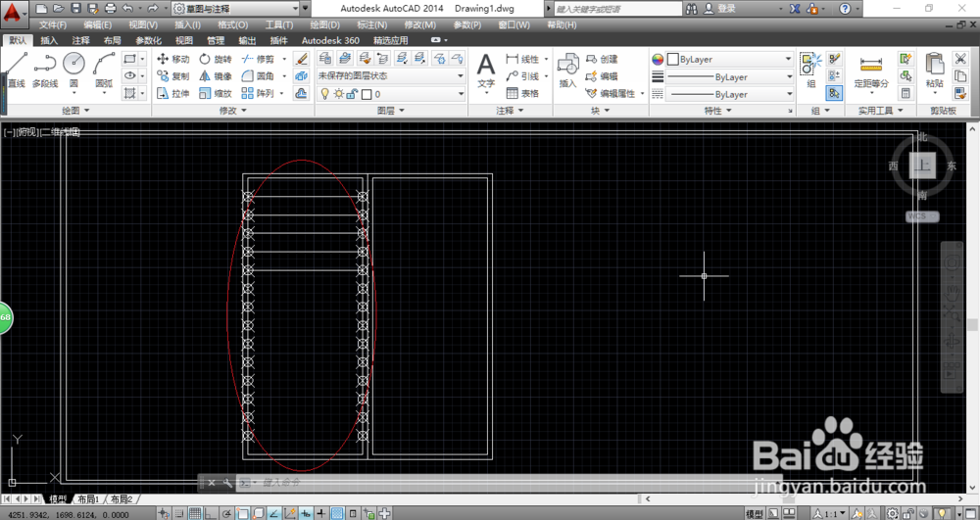The height and width of the screenshot is (520, 980).
Task: Open linetype ByLayer dropdown
Action: 729,94
